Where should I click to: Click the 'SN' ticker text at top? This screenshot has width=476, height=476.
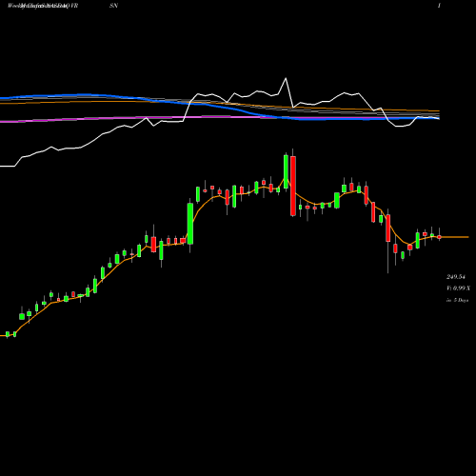pyautogui.click(x=113, y=6)
